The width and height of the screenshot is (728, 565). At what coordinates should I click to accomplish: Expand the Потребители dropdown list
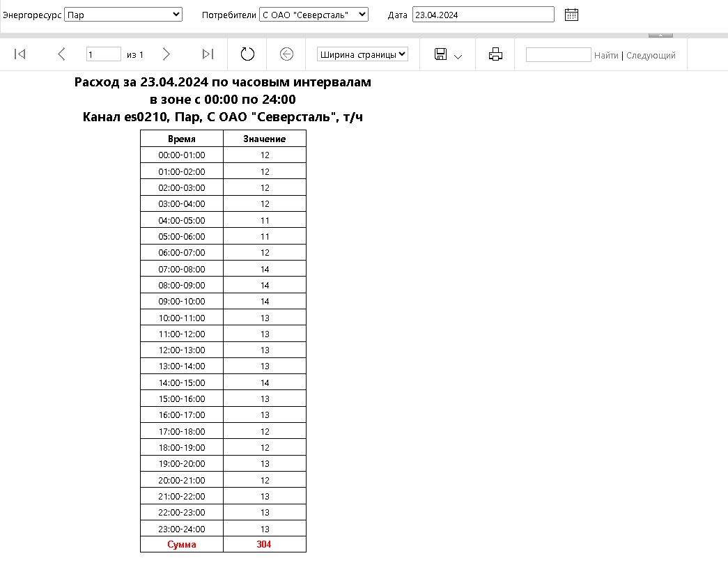(x=313, y=15)
